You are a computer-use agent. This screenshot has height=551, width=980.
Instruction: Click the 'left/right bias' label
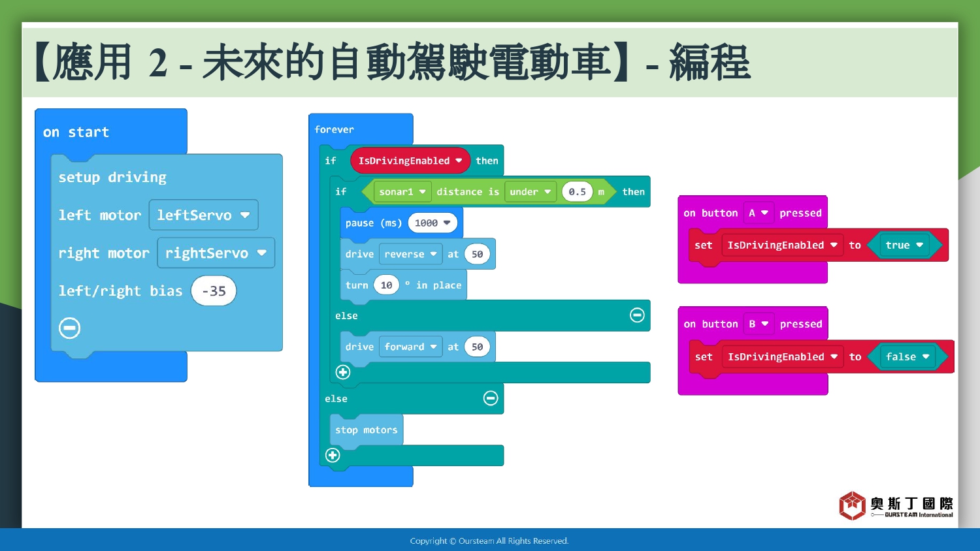click(x=121, y=291)
